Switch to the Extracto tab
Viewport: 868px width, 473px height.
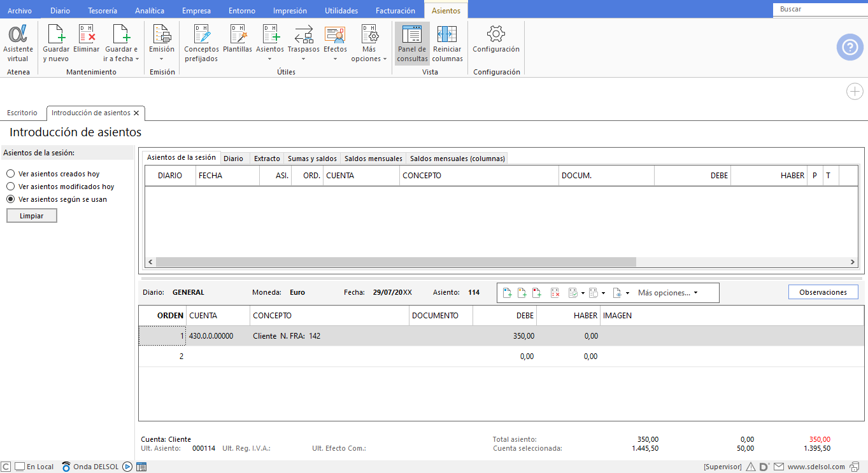[x=267, y=159]
